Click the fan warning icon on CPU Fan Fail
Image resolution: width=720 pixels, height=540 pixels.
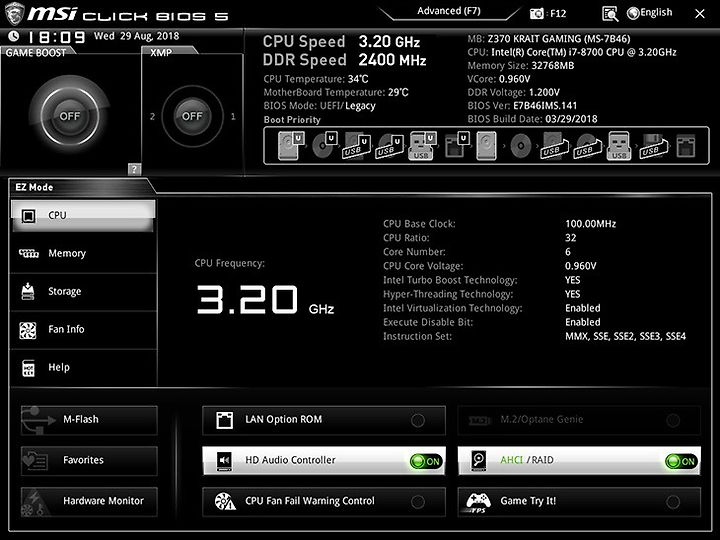[225, 501]
